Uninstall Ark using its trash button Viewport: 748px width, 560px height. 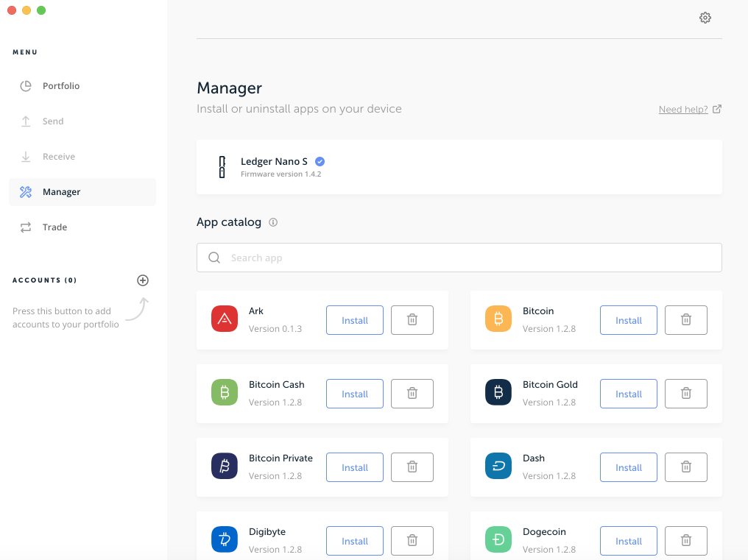(412, 320)
